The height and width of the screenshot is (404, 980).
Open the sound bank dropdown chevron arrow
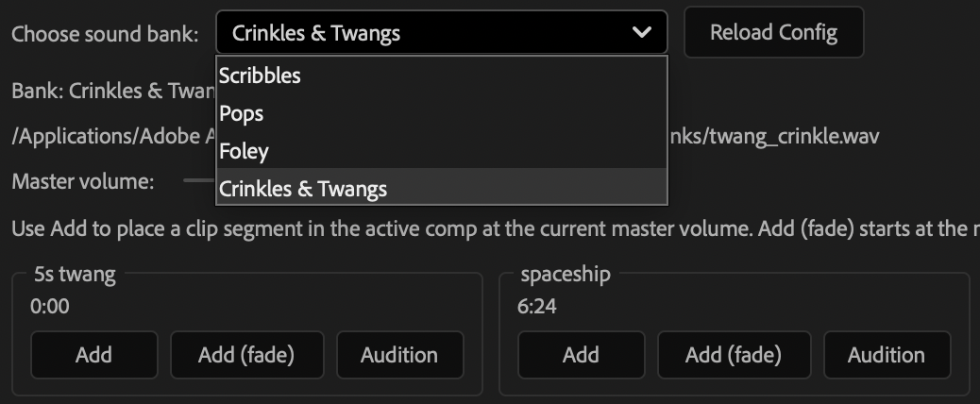642,33
